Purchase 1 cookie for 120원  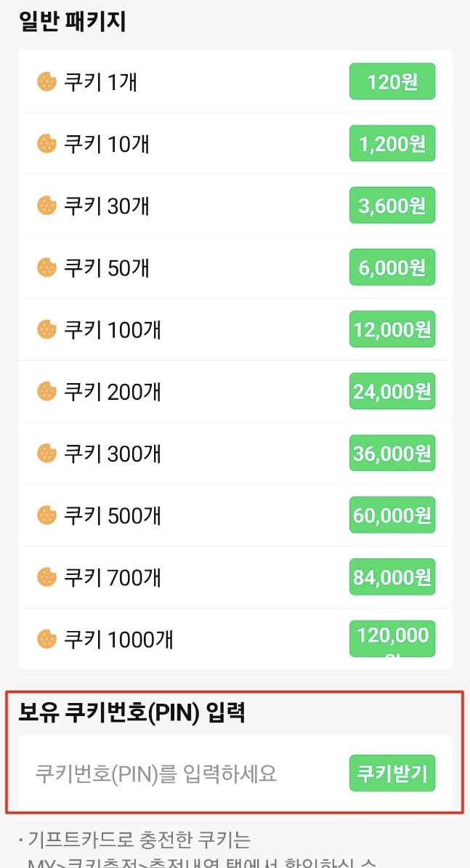pos(392,81)
